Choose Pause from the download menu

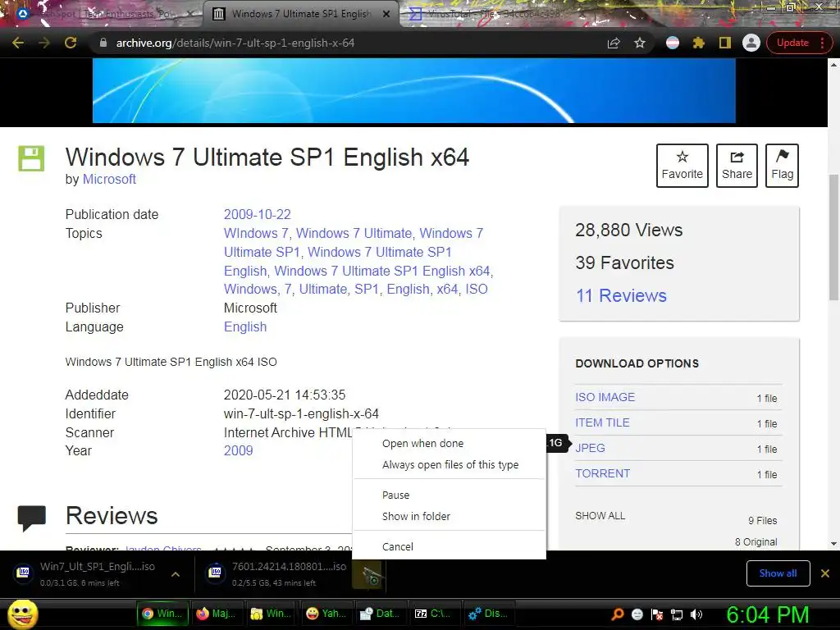449,495
